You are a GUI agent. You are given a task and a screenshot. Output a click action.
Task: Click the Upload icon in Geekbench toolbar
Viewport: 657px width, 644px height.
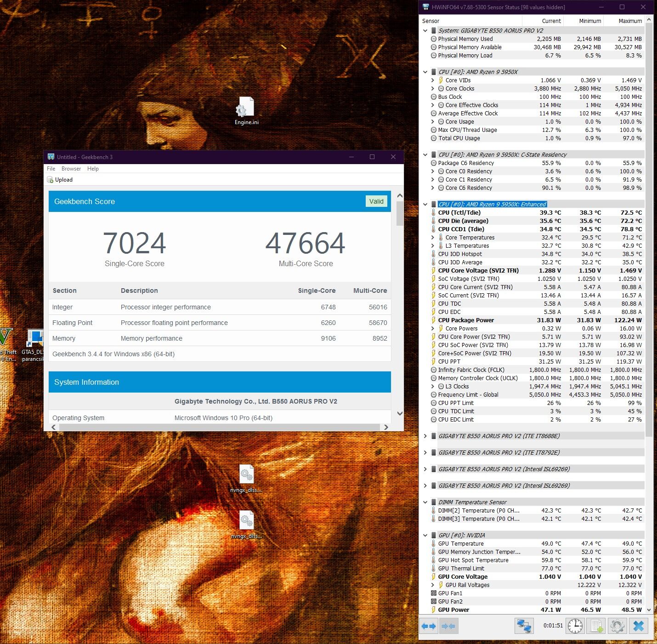[50, 180]
